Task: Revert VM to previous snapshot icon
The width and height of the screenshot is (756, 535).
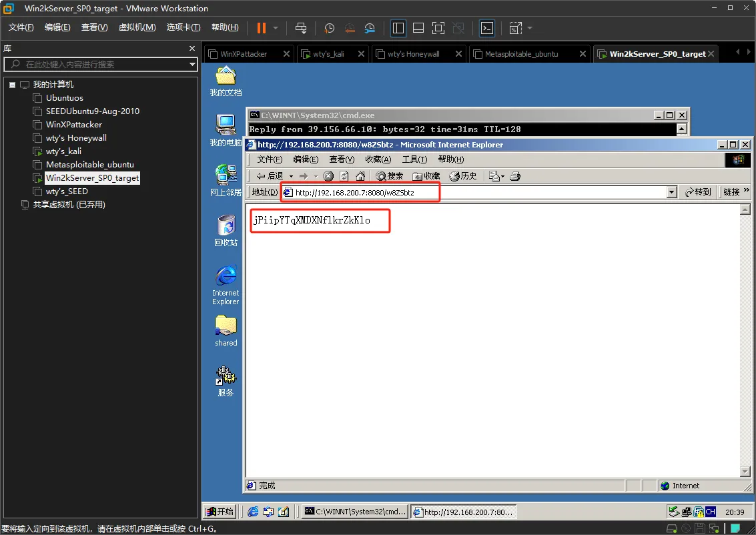Action: tap(350, 28)
